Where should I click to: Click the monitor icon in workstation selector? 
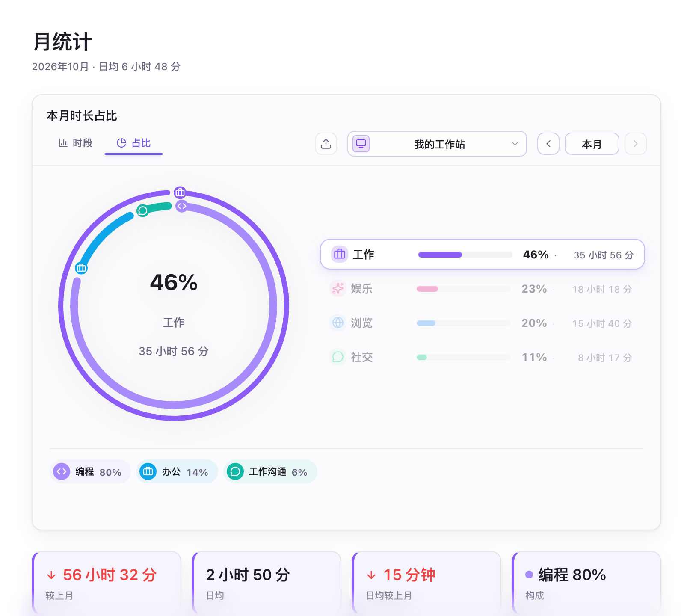click(361, 144)
